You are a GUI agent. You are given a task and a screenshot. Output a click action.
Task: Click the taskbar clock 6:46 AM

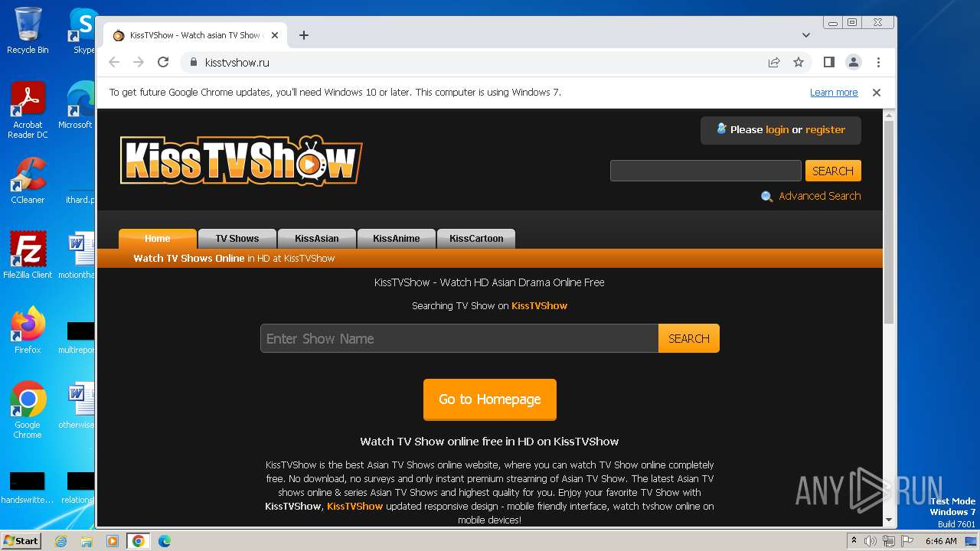point(941,541)
